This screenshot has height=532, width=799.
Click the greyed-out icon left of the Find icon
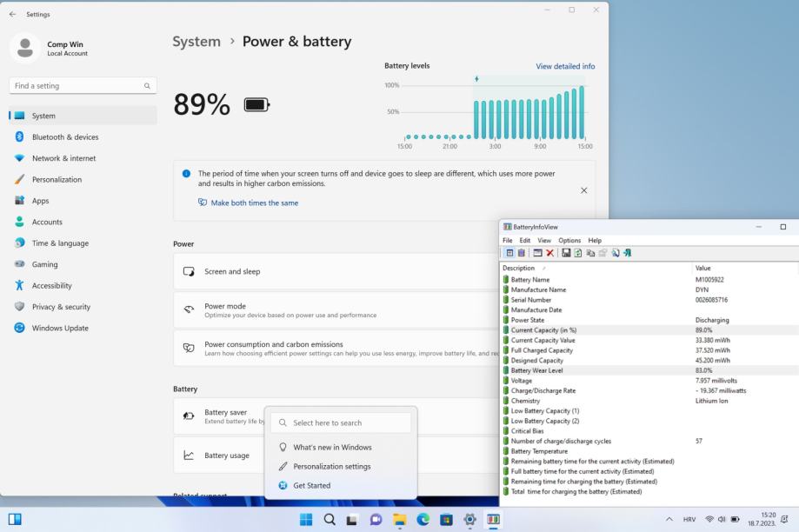click(603, 253)
